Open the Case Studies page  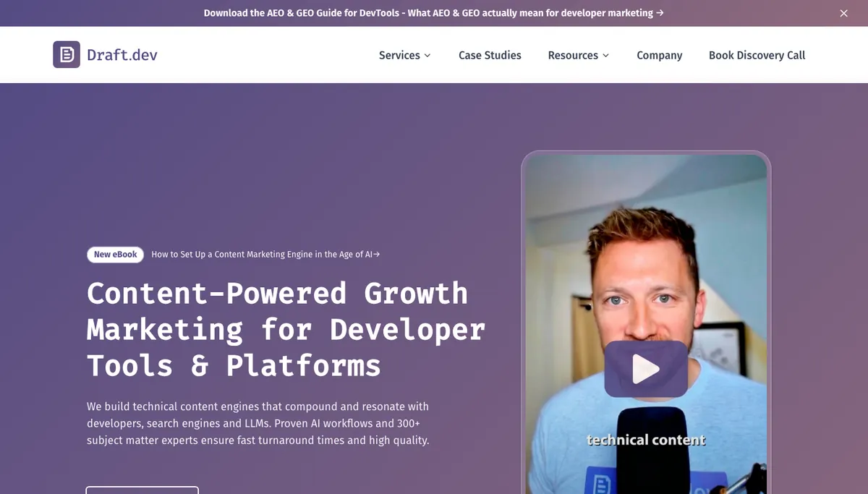pos(490,55)
